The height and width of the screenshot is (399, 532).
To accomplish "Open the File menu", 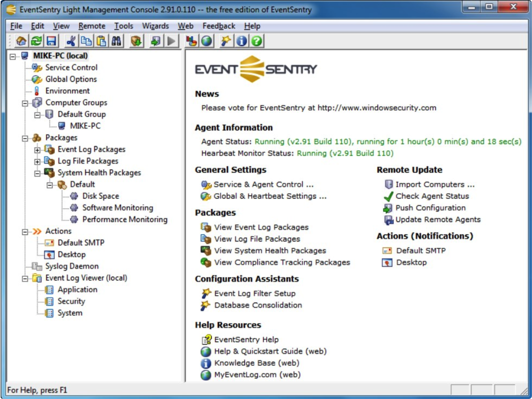I will pyautogui.click(x=16, y=26).
